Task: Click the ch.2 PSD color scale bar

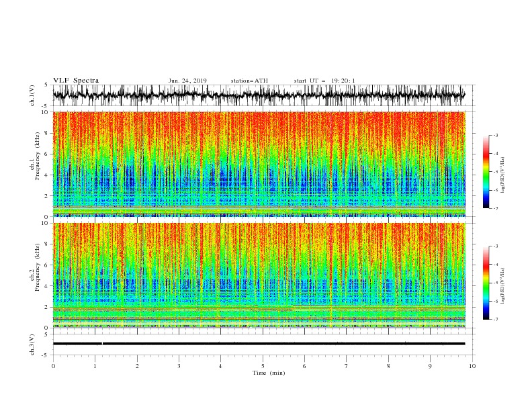Action: tap(486, 283)
